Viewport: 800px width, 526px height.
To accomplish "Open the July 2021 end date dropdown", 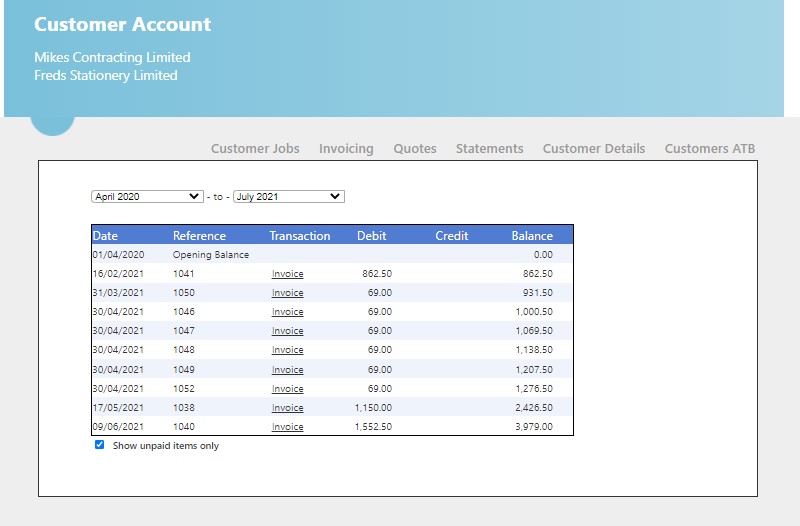I will click(289, 196).
